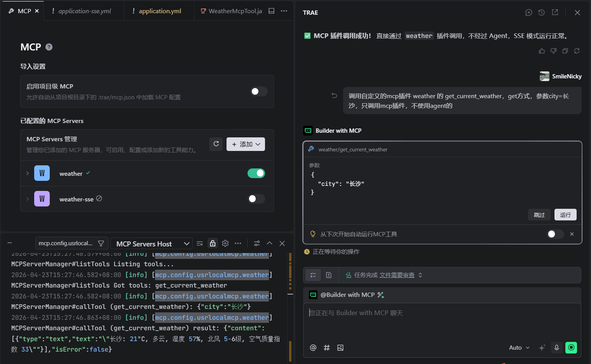Viewport: 591px width, 364px height.
Task: Dismiss the auto-run MCP tool tip
Action: (x=572, y=234)
